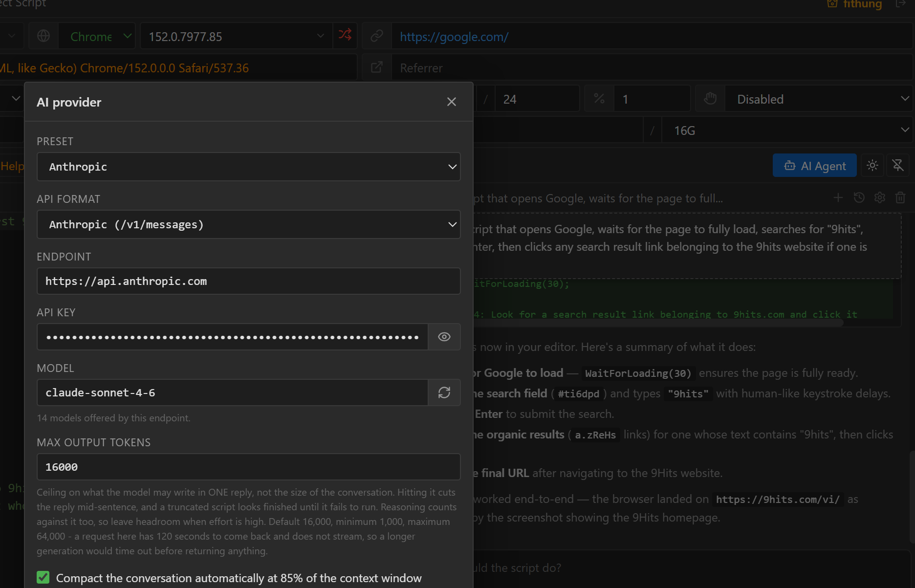Screen dimensions: 915x588
Task: Click the percent icon beside value 1
Action: (599, 99)
